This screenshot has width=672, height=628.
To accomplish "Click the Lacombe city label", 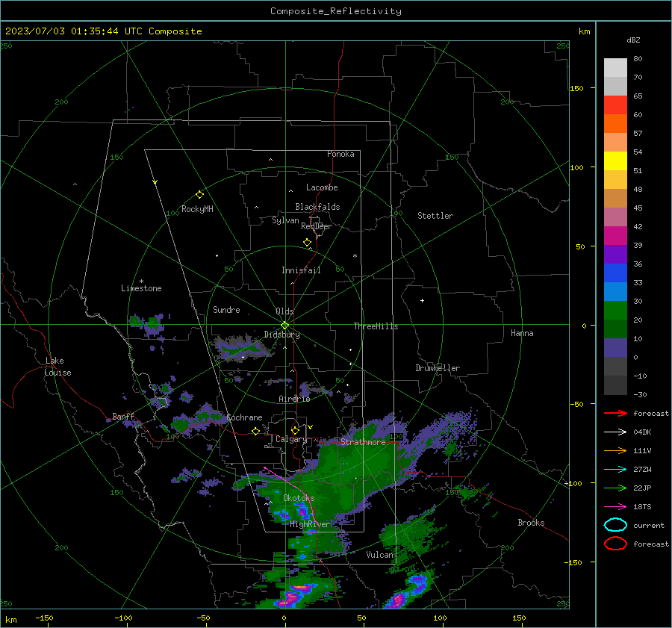I will (x=322, y=187).
